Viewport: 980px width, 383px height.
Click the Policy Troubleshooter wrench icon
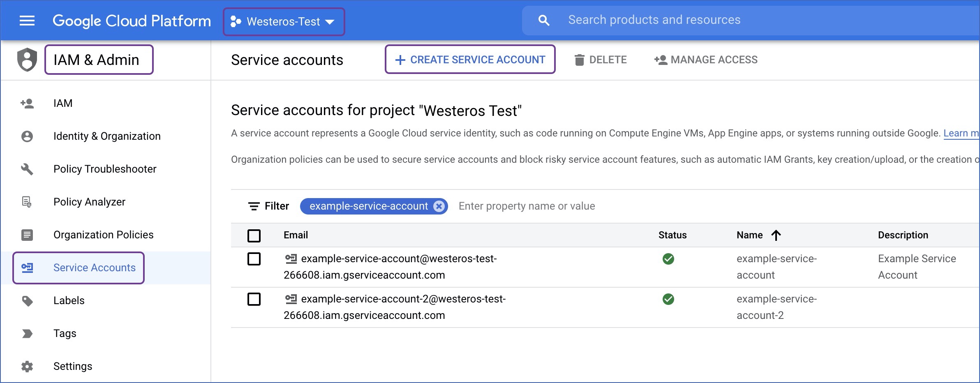(x=27, y=169)
